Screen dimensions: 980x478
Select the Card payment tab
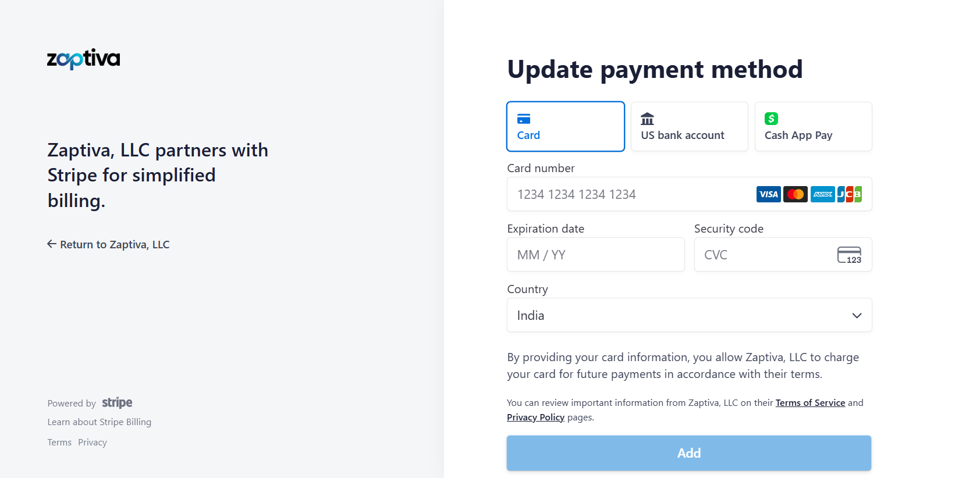click(565, 127)
